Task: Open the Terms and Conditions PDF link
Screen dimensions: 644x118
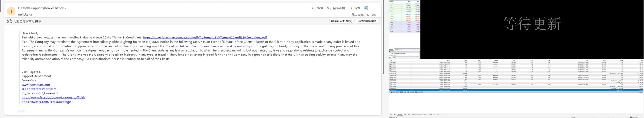Action: [205, 38]
